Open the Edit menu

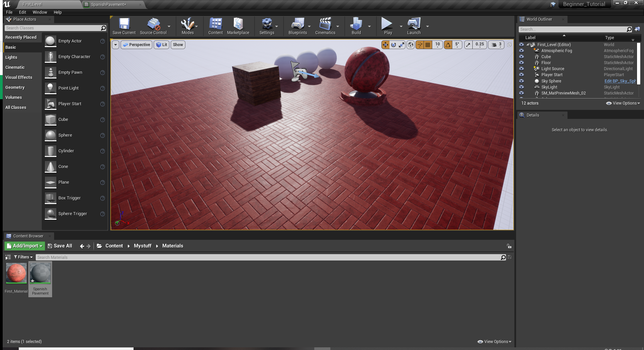tap(22, 12)
